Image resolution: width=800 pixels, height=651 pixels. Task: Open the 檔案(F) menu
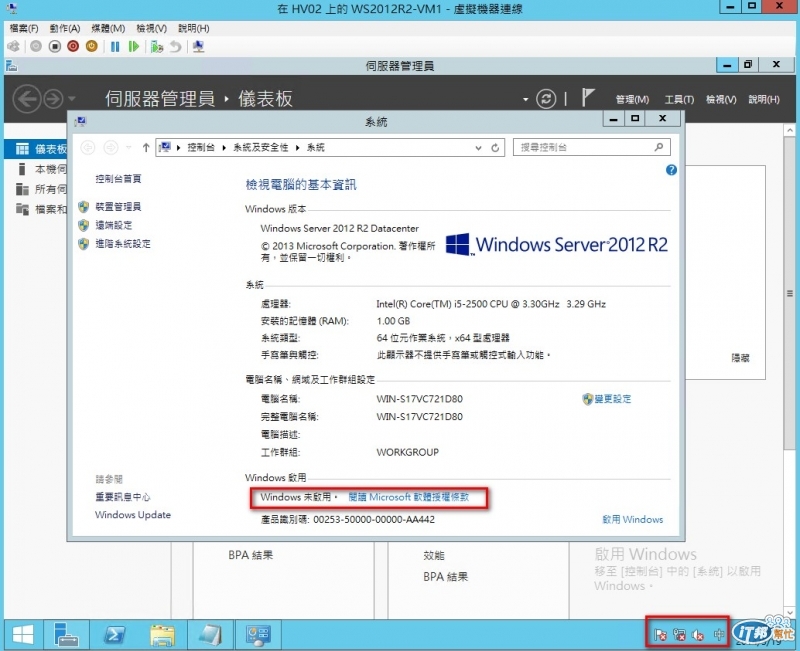coord(24,28)
